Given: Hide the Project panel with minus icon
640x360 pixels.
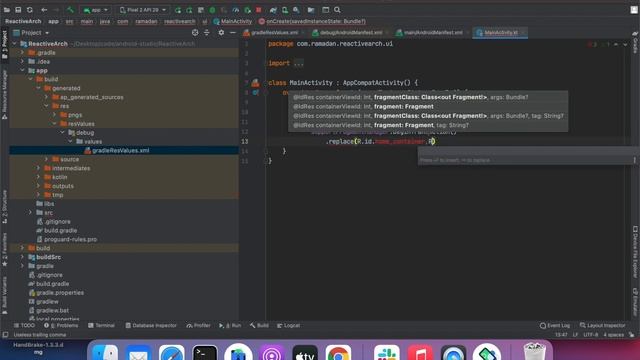Looking at the screenshot, I should pyautogui.click(x=233, y=33).
